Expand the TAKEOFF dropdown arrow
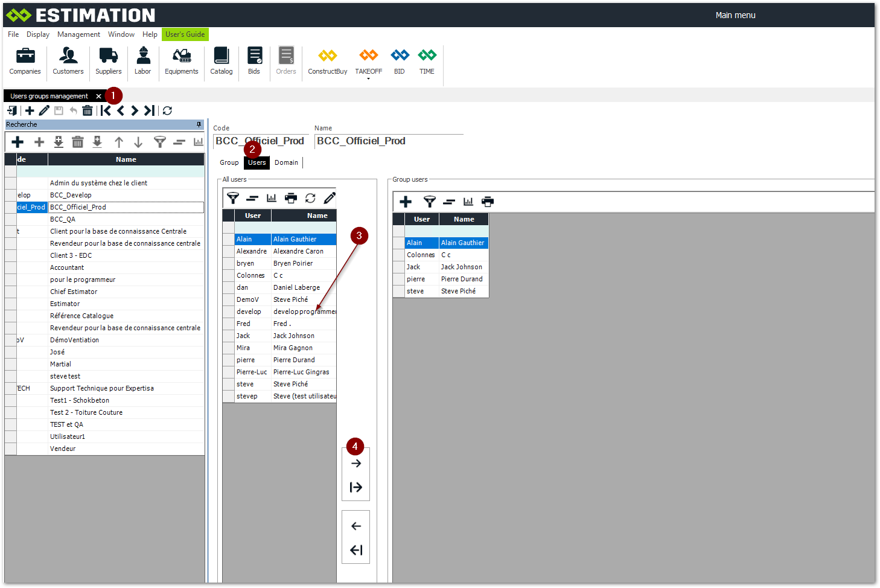The width and height of the screenshot is (880, 588). (368, 79)
